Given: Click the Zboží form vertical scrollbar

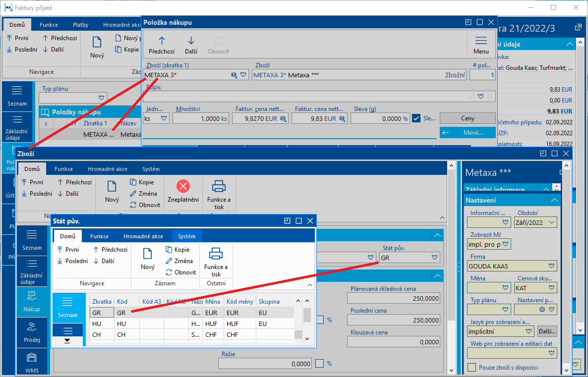Looking at the screenshot, I should (x=451, y=269).
